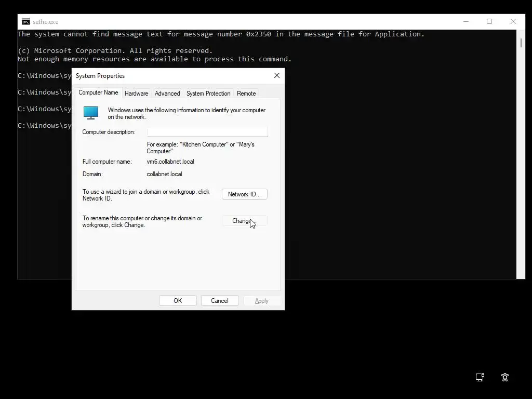Minimize the sethc.exe console window
Image resolution: width=532 pixels, height=399 pixels.
click(x=466, y=21)
